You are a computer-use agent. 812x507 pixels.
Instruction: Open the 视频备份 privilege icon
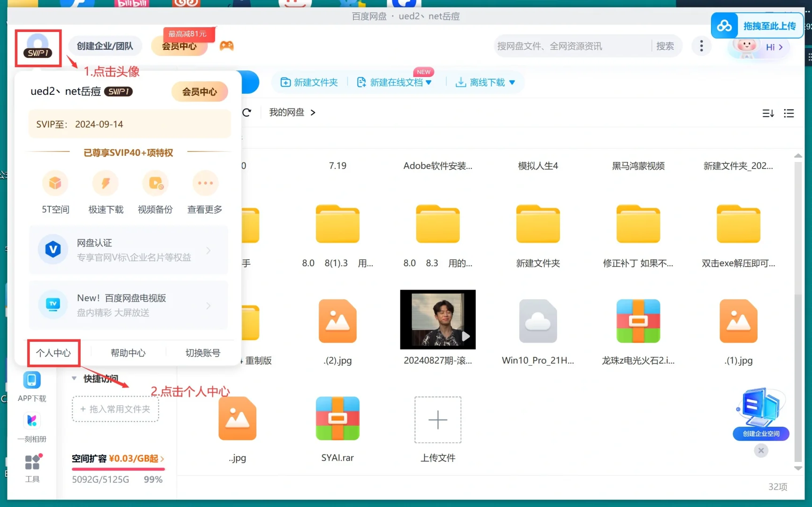tap(155, 183)
